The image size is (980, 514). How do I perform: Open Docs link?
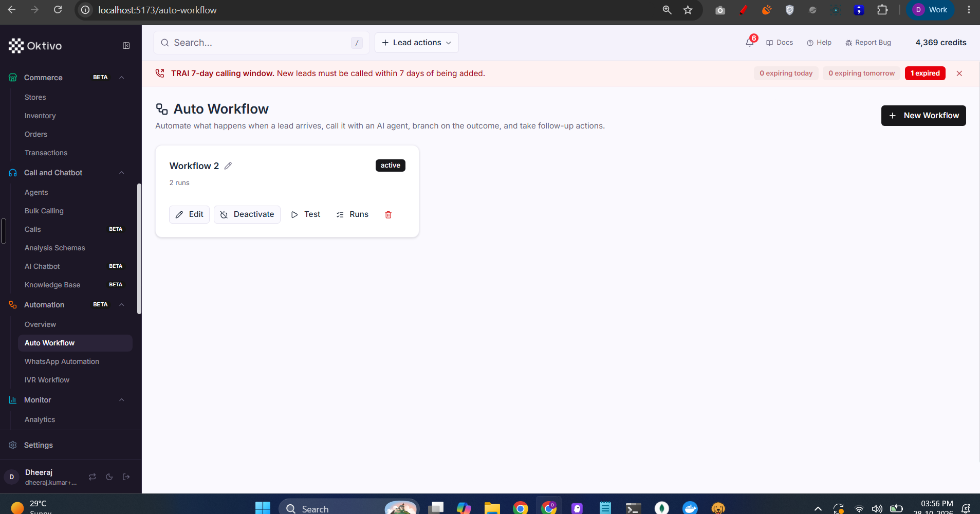(780, 43)
